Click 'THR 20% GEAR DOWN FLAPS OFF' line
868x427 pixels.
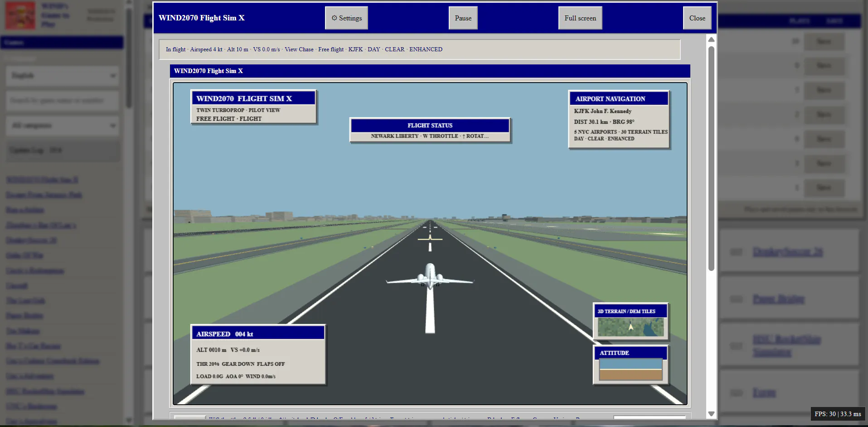[240, 364]
